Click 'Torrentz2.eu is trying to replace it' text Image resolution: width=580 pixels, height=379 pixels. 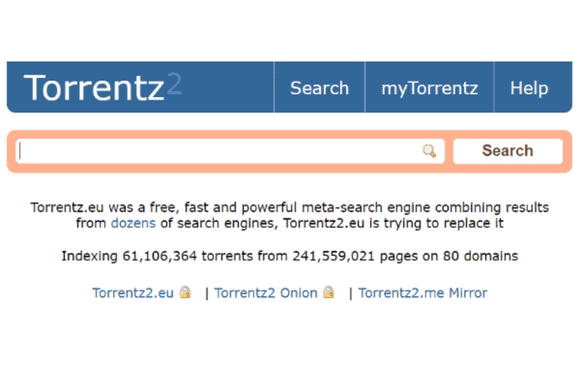click(394, 223)
